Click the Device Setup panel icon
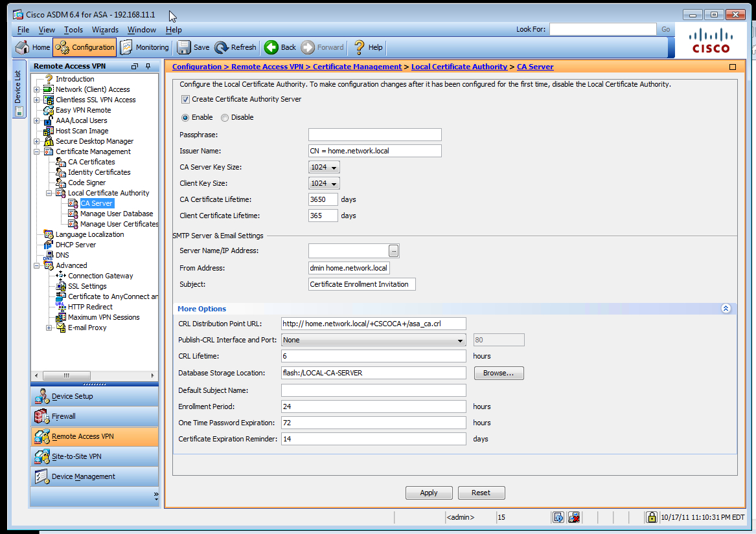 tap(41, 396)
